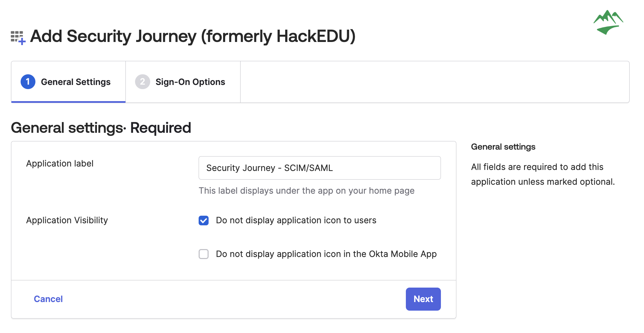Open the General Settings tab
This screenshot has width=644, height=333.
tap(68, 82)
